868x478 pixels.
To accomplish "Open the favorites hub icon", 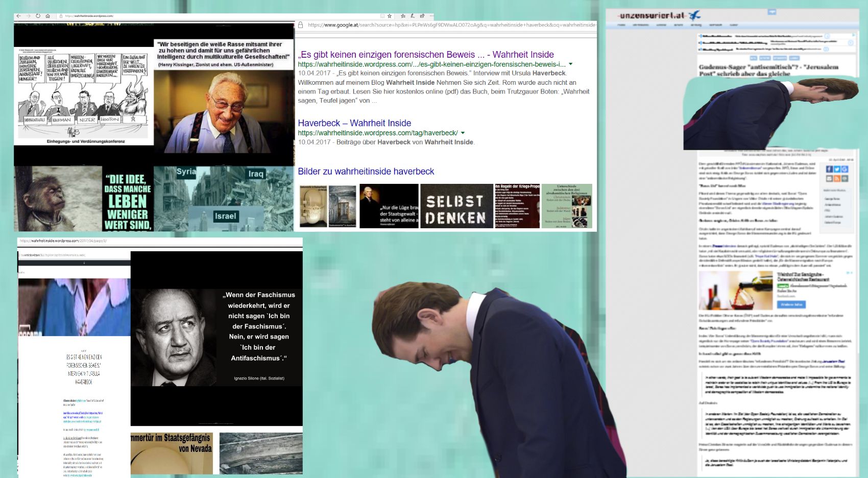I will (403, 16).
